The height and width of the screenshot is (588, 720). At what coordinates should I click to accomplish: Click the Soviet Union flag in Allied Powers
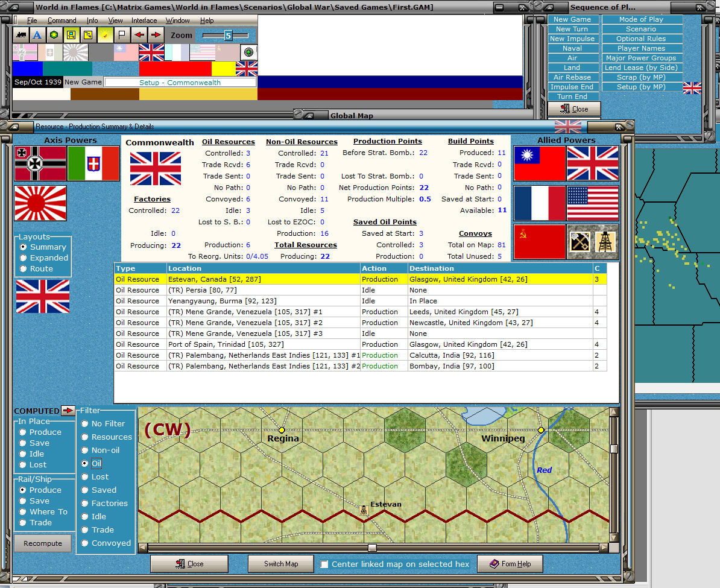pos(539,242)
